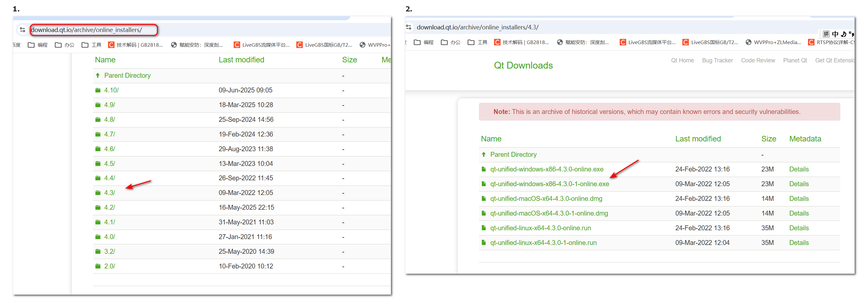Open Bug Tracker navigation link
The height and width of the screenshot is (308, 868).
point(717,60)
